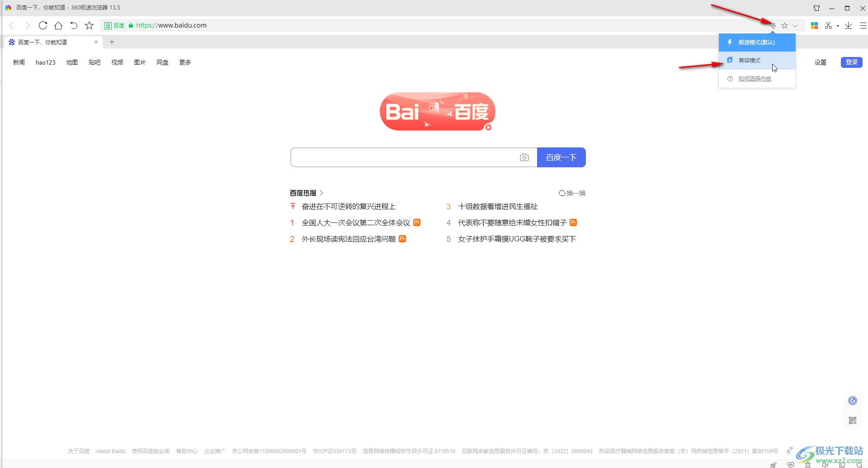Bookmark page with address bar star icon
This screenshot has width=868, height=468.
pyautogui.click(x=785, y=26)
